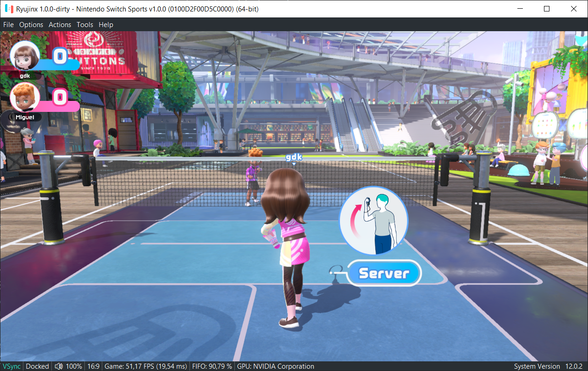This screenshot has width=588, height=371.
Task: Click the serve motion tutorial icon
Action: click(373, 221)
